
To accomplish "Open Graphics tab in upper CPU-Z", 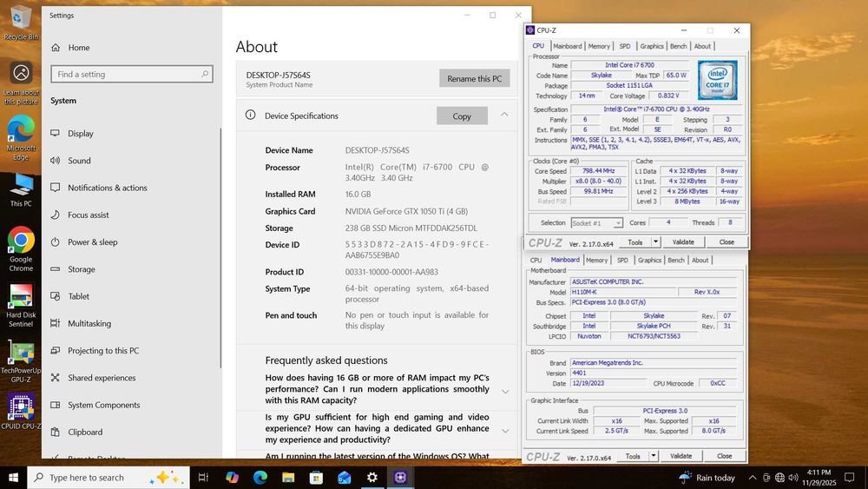I will (x=652, y=46).
